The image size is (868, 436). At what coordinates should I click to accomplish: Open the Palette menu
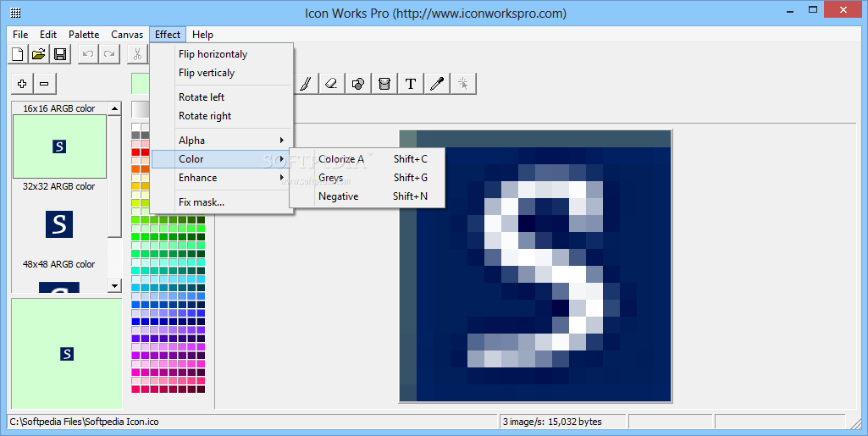click(x=84, y=35)
